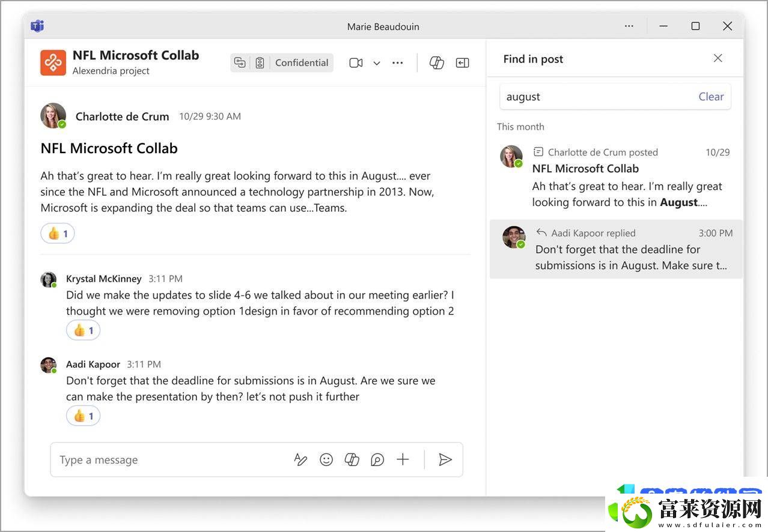Viewport: 768px width, 532px height.
Task: Close the Find in post panel
Action: pyautogui.click(x=718, y=58)
